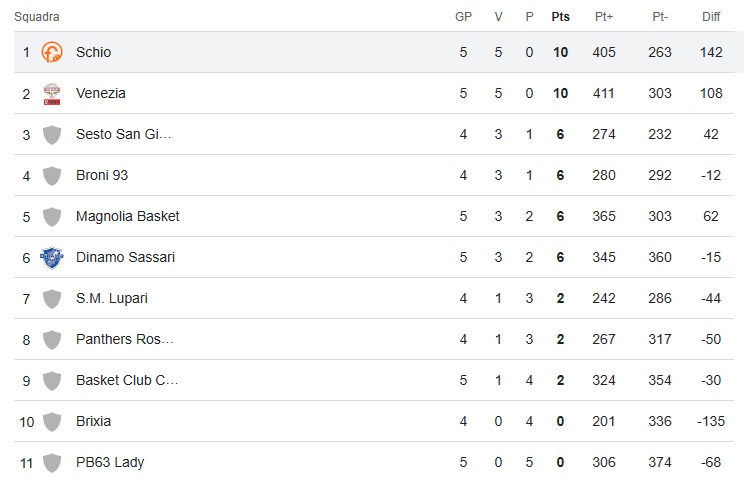Click the Sesto San Gi… shield icon
The image size is (744, 488).
[52, 134]
